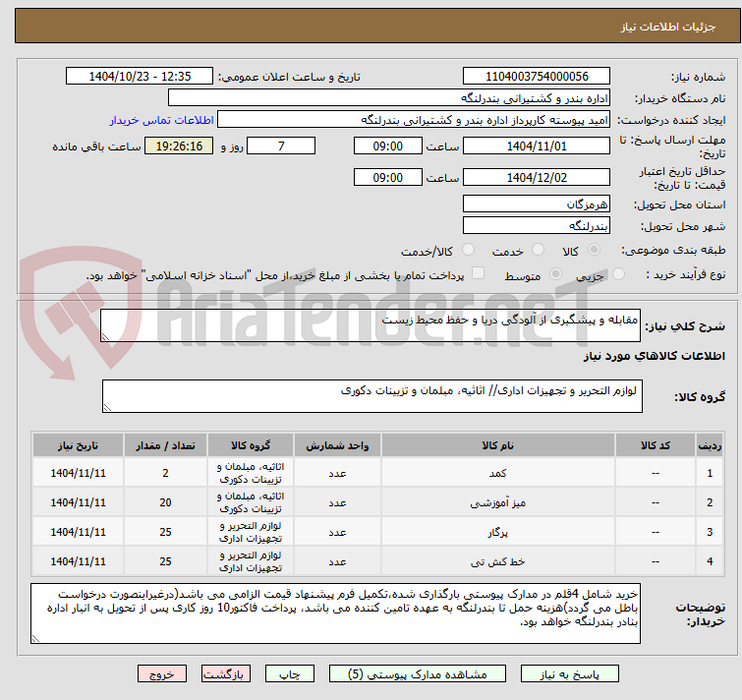742x700 pixels.
Task: Select the کالا radio button
Action: click(594, 250)
